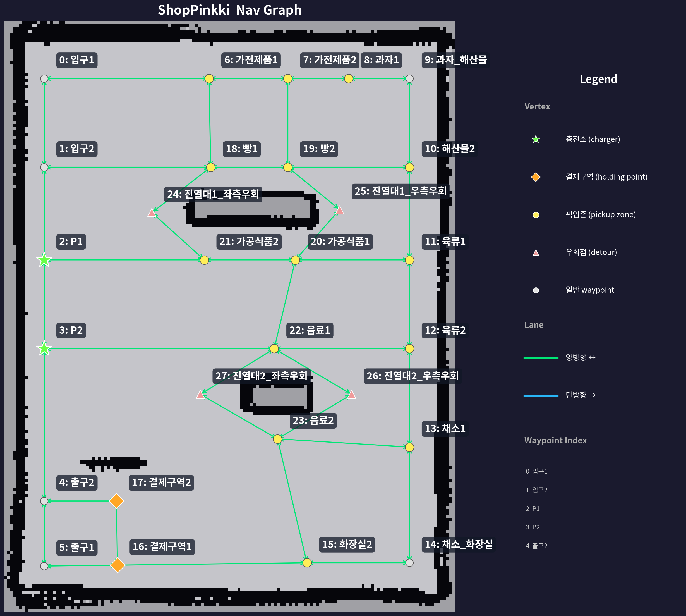Select the yellow node of 22: 음료1
The image size is (686, 616).
274,348
